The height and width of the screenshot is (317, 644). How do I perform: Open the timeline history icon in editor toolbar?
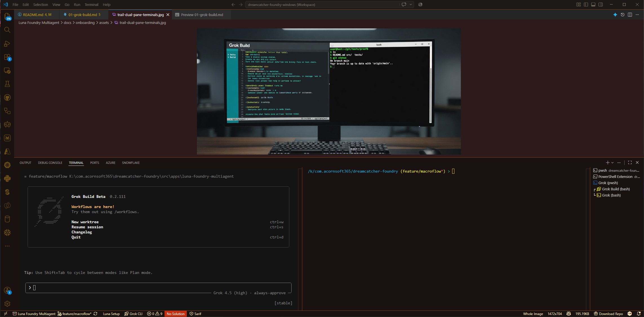(623, 15)
